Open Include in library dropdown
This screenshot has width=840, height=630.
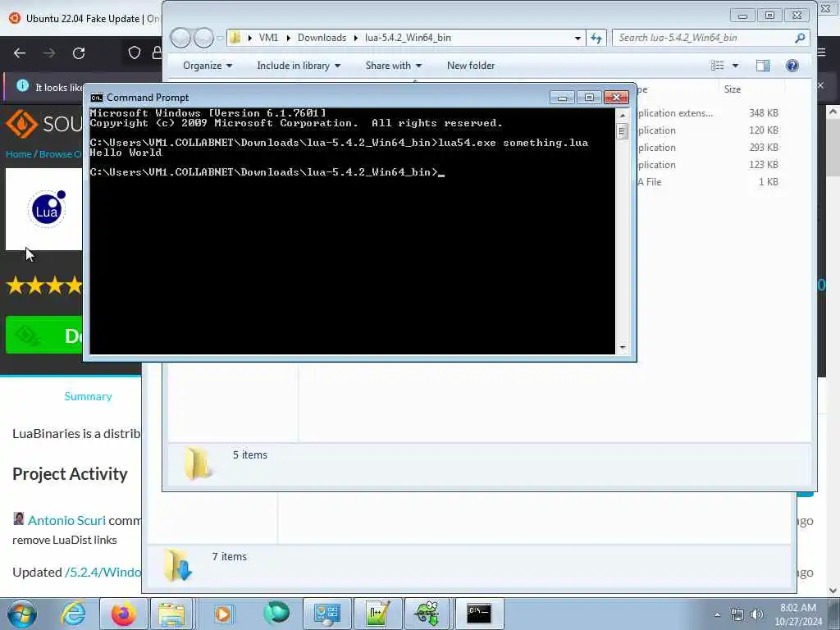pos(299,66)
